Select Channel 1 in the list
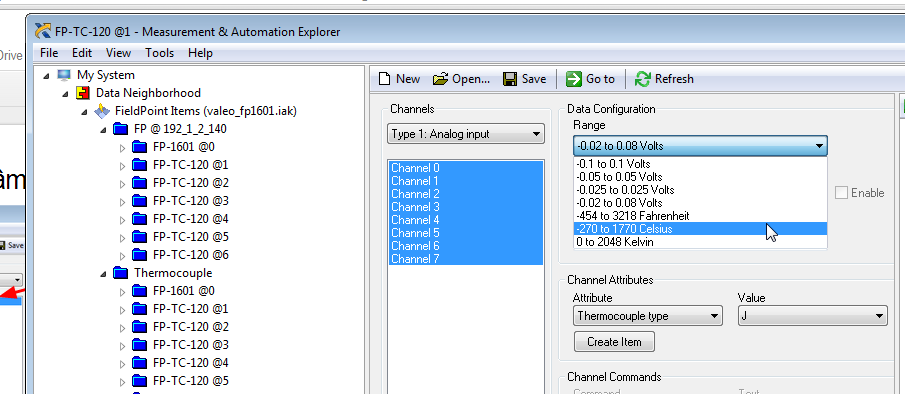Screen dimensions: 905x394 tap(466, 181)
